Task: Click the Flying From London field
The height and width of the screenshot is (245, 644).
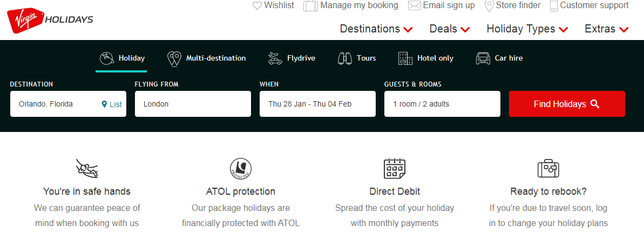Action: click(193, 104)
